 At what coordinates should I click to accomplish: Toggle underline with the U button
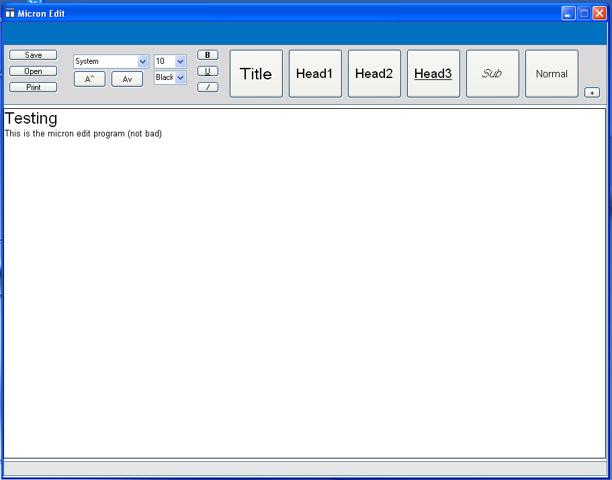pyautogui.click(x=207, y=71)
